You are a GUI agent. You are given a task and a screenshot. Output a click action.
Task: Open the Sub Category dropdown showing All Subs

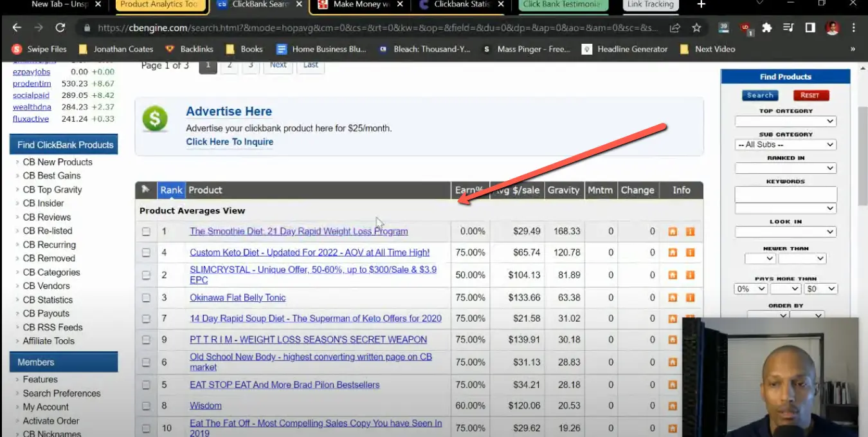[785, 144]
